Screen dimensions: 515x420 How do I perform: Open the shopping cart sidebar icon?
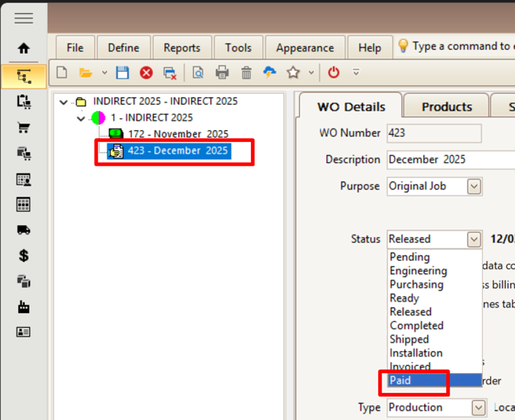pyautogui.click(x=24, y=128)
